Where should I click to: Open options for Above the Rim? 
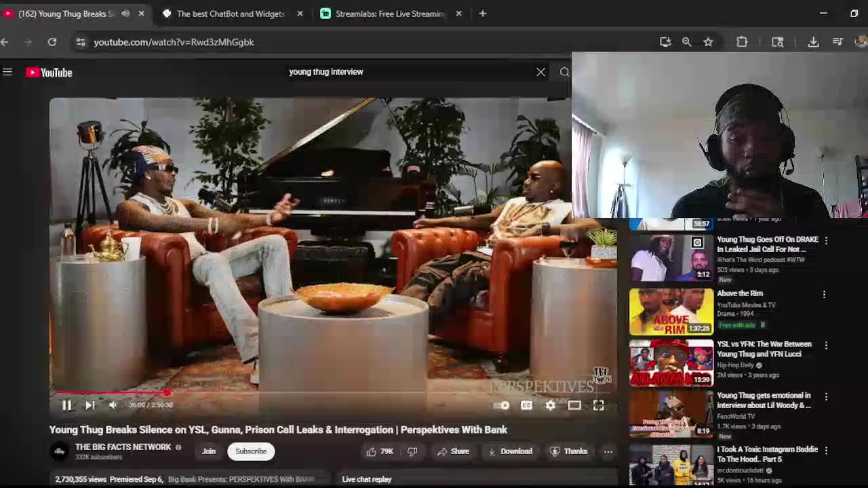coord(824,294)
